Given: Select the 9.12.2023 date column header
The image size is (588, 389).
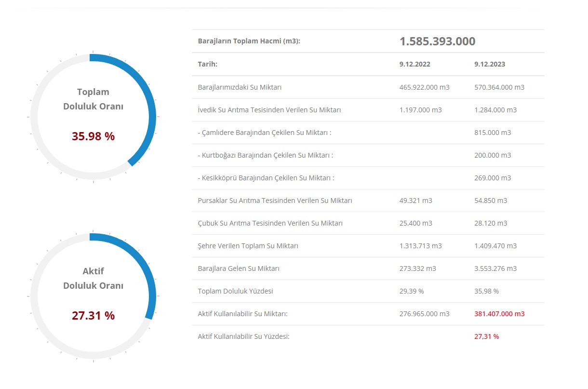Looking at the screenshot, I should [490, 64].
